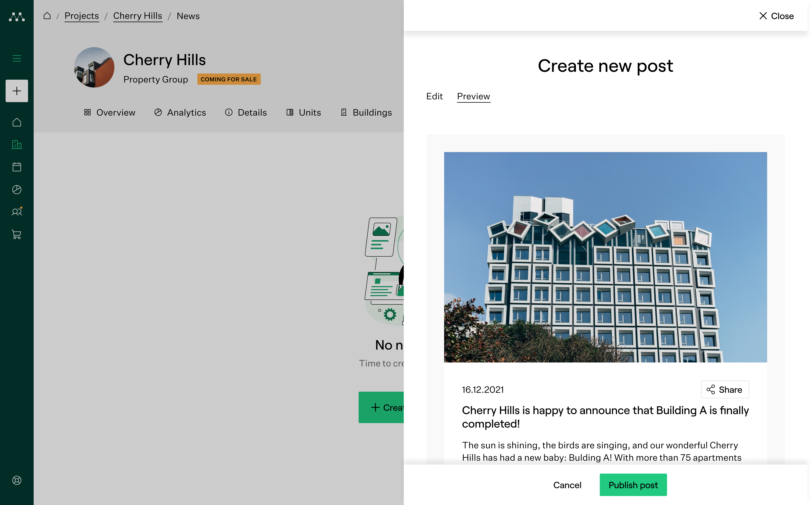
Task: Click the Publish post button
Action: [x=633, y=485]
